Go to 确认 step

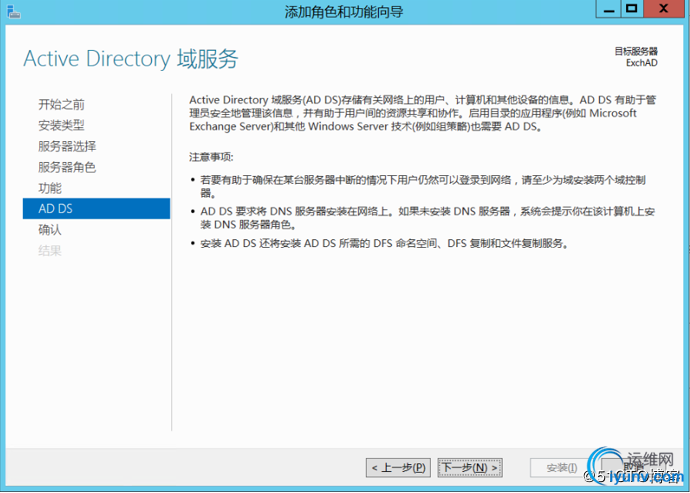(x=50, y=230)
